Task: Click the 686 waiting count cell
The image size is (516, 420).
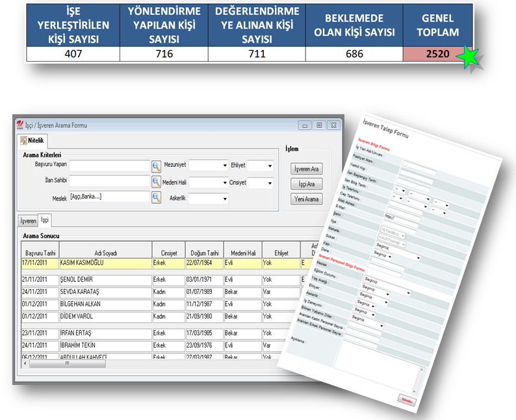Action: click(354, 54)
